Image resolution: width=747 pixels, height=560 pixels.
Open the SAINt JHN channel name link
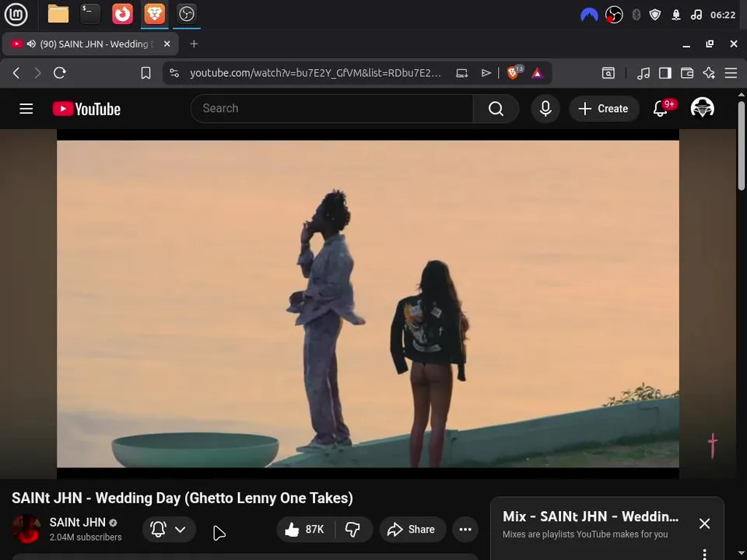coord(77,523)
